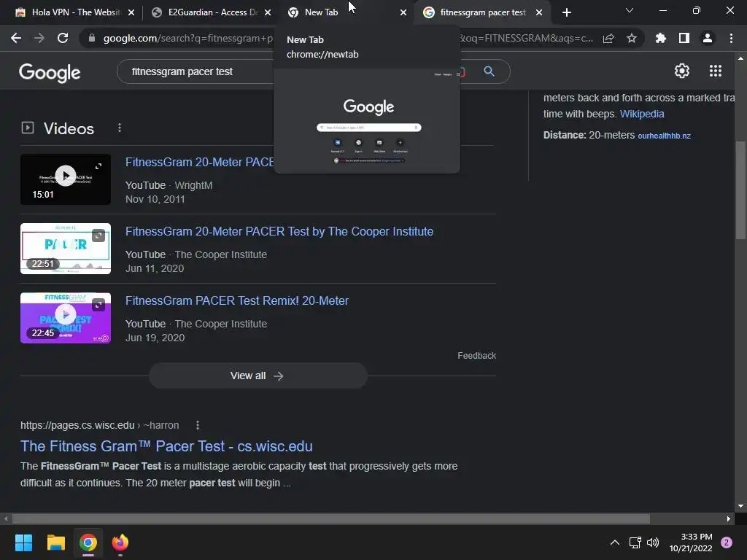Open the Videos section options menu

[120, 128]
